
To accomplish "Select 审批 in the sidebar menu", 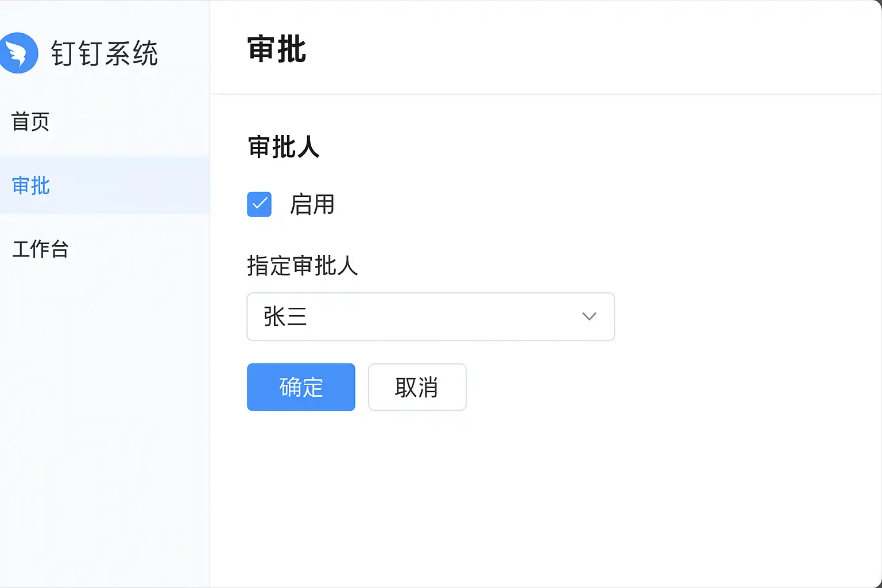I will pyautogui.click(x=31, y=185).
